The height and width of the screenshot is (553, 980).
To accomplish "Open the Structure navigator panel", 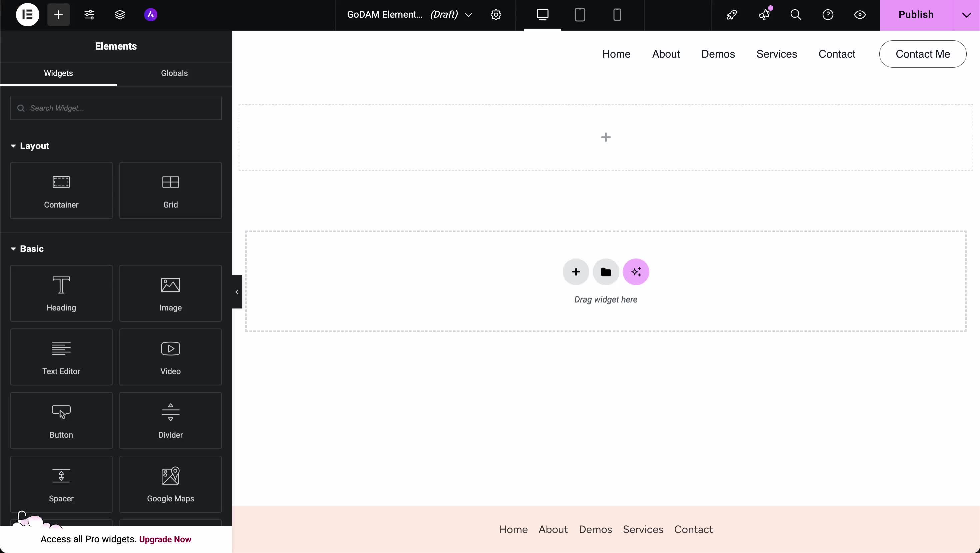I will (x=120, y=15).
